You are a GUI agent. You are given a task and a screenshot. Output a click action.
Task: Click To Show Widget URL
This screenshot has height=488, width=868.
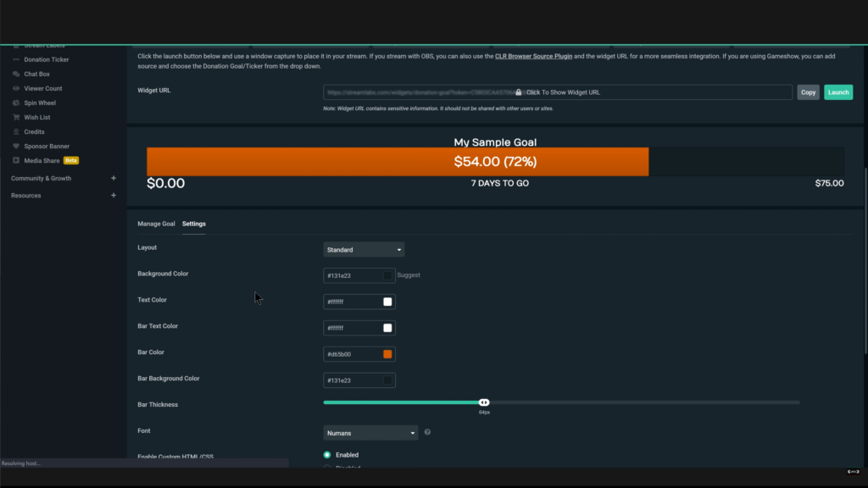pos(563,92)
